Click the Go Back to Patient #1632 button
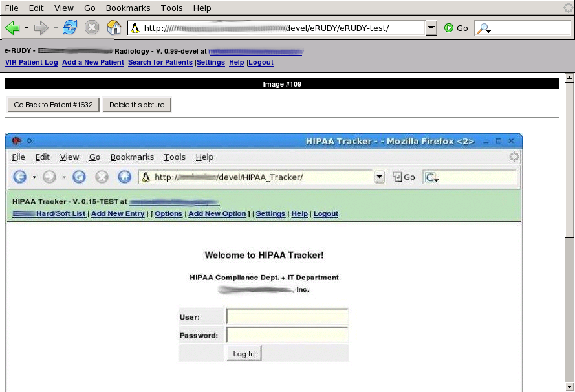This screenshot has width=575, height=392. (x=53, y=105)
